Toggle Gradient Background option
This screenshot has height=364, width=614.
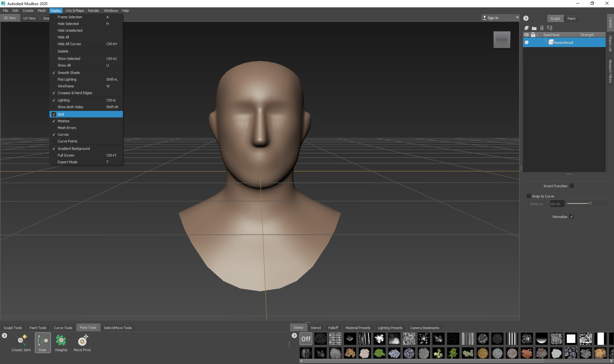pos(86,149)
